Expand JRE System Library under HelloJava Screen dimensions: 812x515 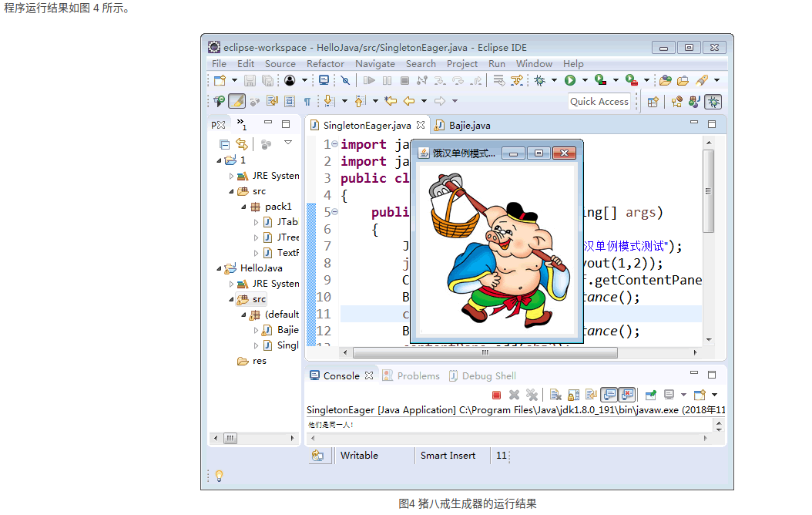(x=231, y=284)
